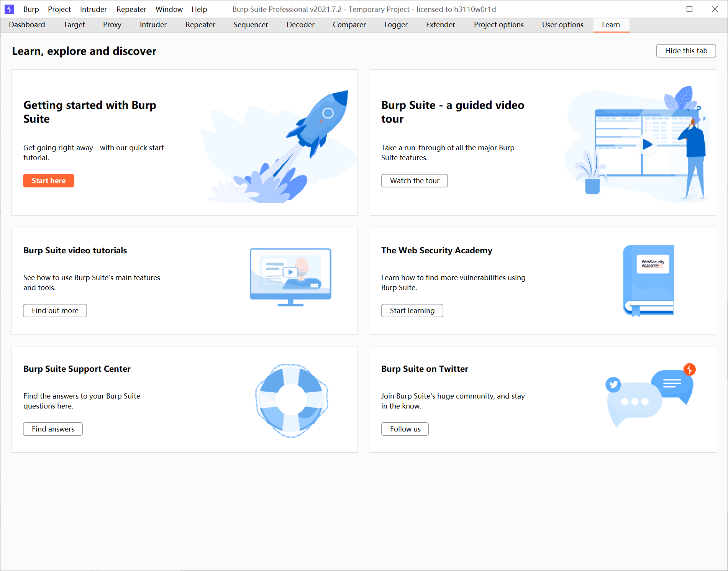Open the Window menu
This screenshot has width=728, height=571.
tap(169, 9)
